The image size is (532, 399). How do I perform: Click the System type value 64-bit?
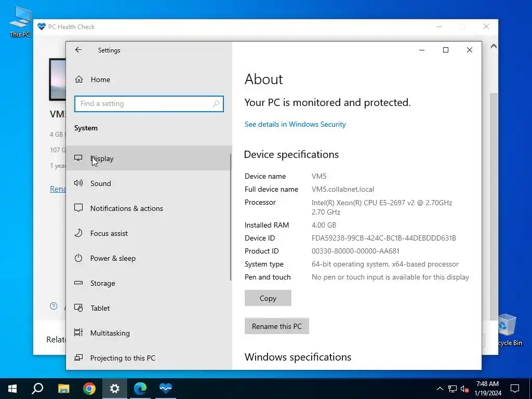385,264
